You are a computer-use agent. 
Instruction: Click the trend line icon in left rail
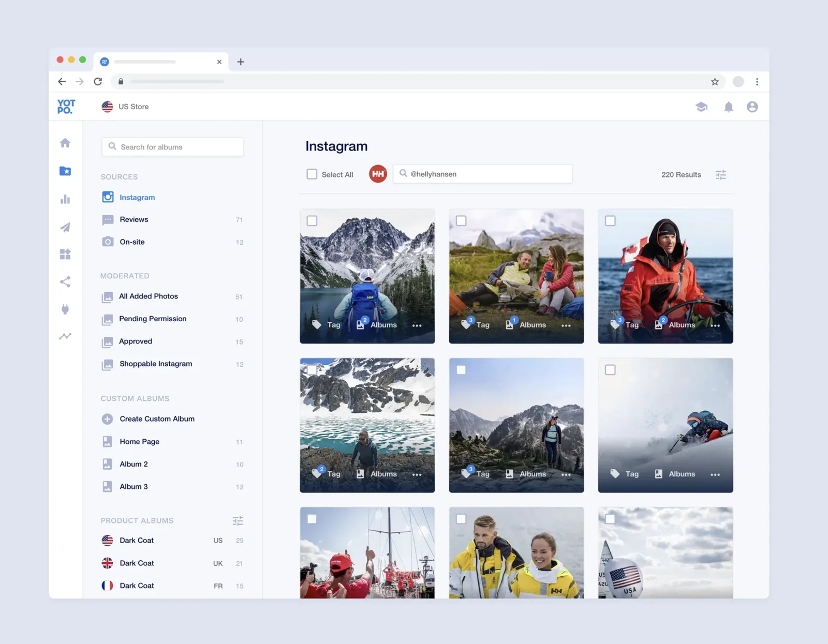pos(65,337)
